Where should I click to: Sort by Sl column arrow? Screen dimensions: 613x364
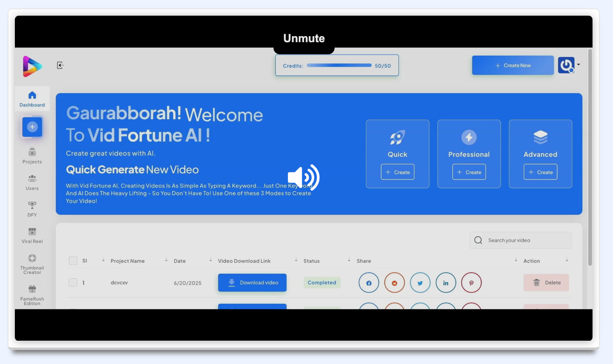[103, 260]
